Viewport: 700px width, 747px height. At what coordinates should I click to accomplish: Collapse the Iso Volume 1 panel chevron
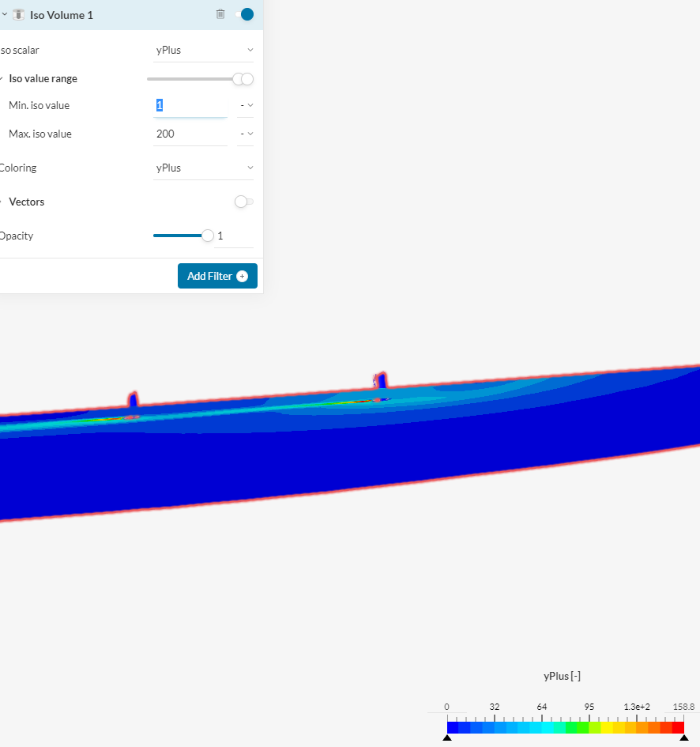[4, 15]
